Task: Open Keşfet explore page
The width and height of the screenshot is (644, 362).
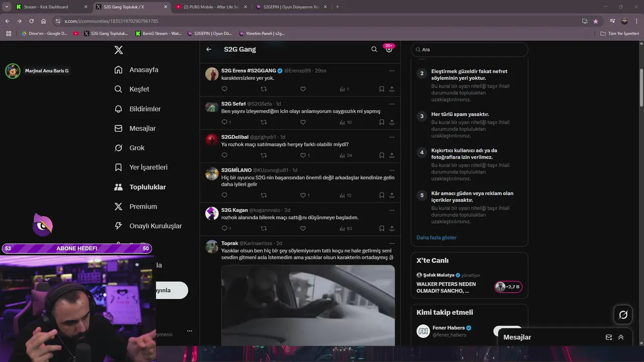Action: tap(132, 89)
